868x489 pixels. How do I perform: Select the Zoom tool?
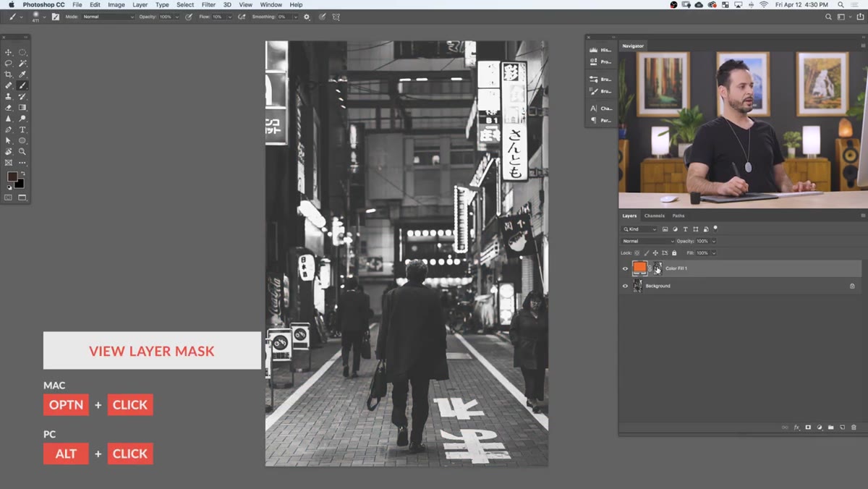(x=22, y=152)
